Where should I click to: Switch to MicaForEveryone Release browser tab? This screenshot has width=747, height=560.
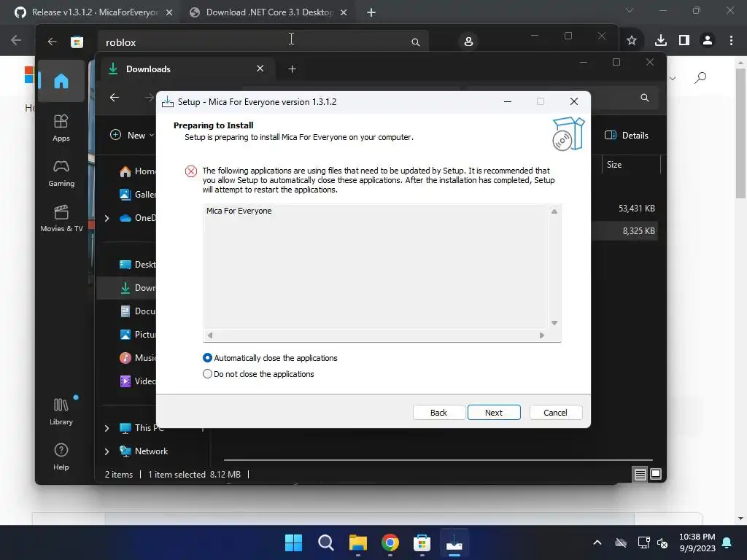tap(94, 12)
